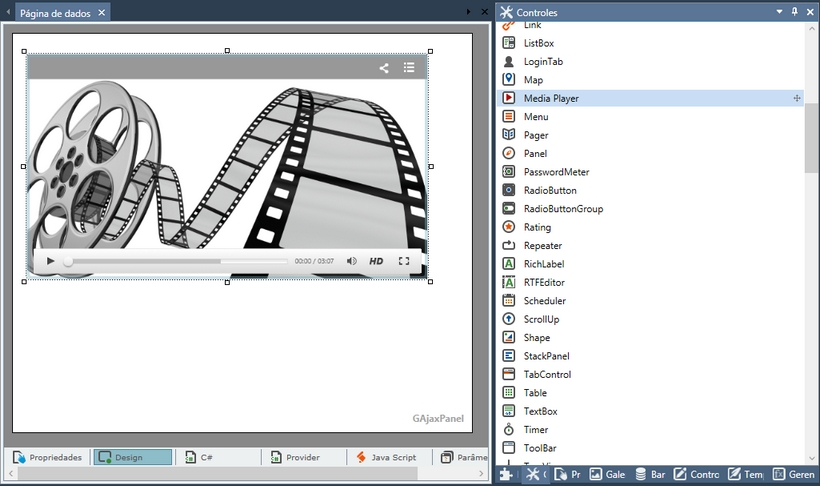This screenshot has width=820, height=486.
Task: Close the Página de dados tab
Action: click(x=102, y=13)
